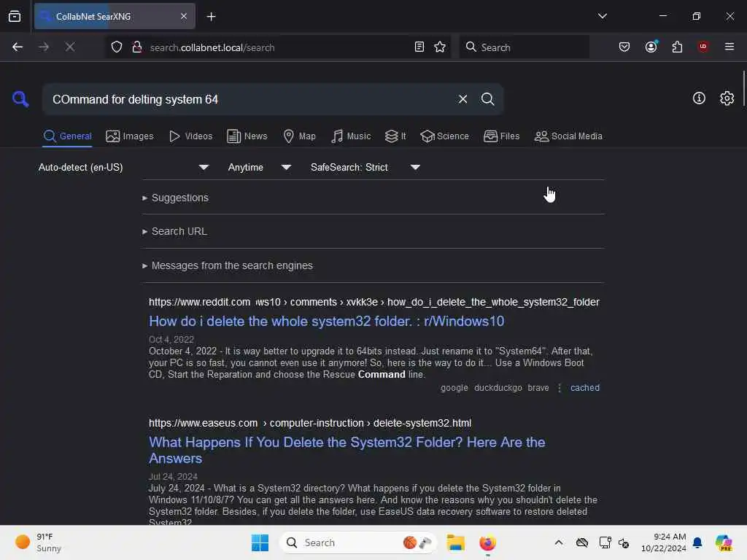Open more options dots on Reddit result
The height and width of the screenshot is (560, 747).
pos(560,388)
